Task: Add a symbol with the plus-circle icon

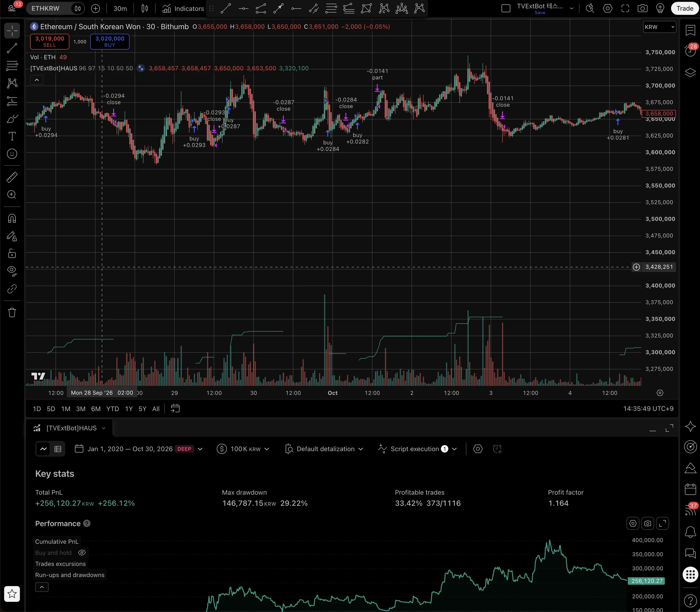Action: (x=96, y=8)
